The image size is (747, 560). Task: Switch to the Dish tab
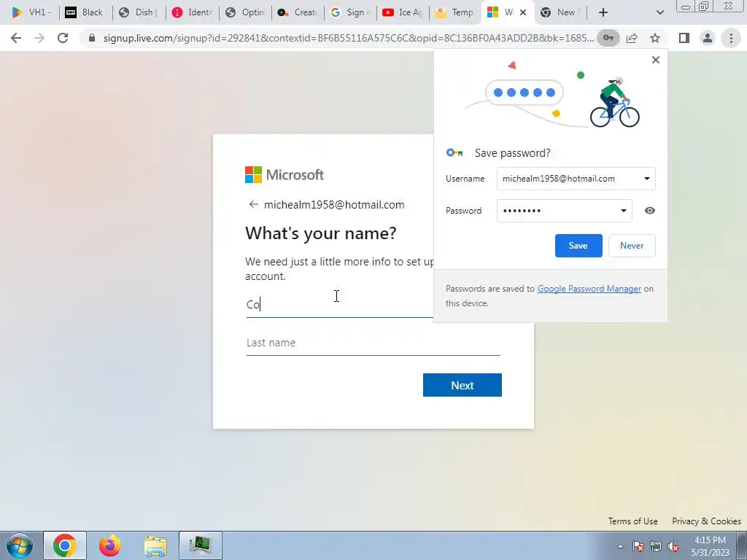[x=139, y=12]
